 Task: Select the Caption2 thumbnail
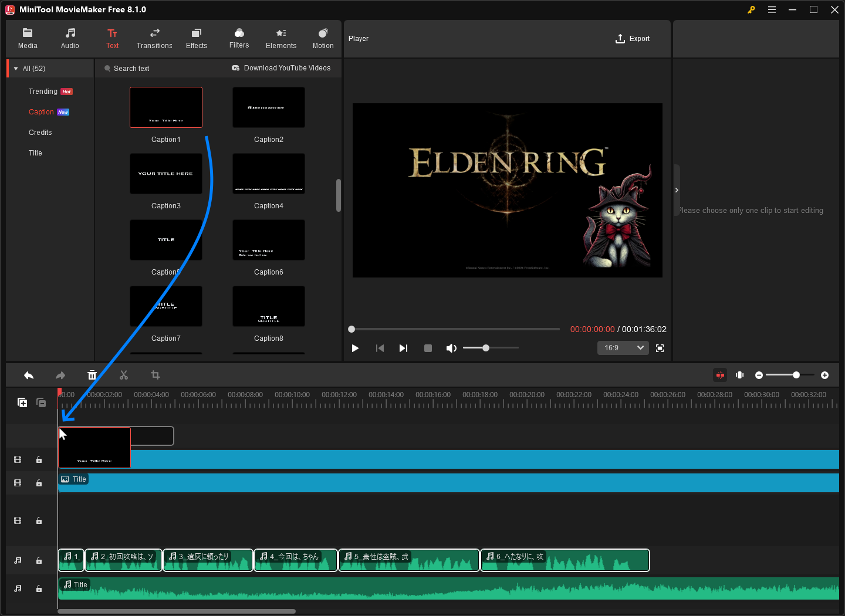tap(269, 107)
